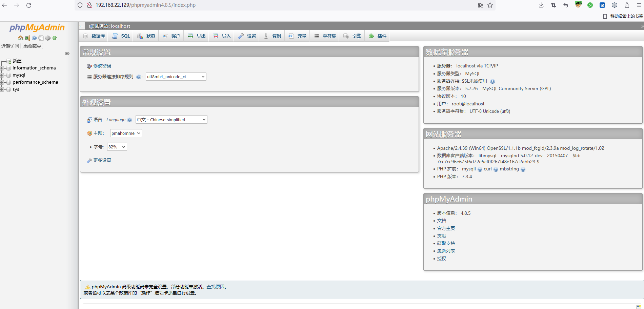Open the 账户 tab
Screen dimensions: 644x309
click(172, 36)
